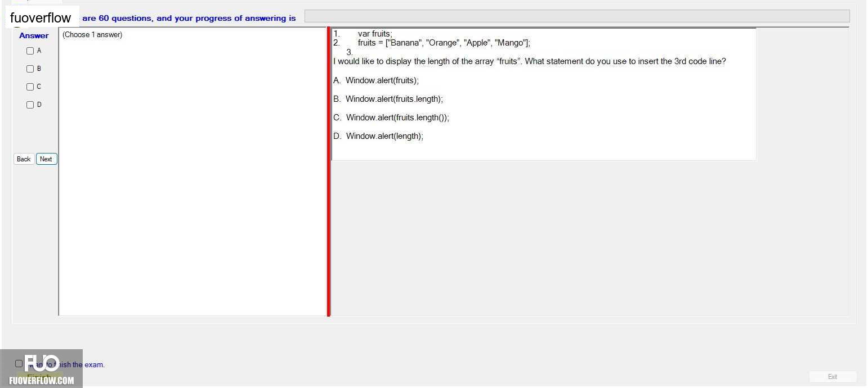Screen dimensions: 868x388
Task: Click the fuoverflow logo at top-left
Action: [41, 17]
